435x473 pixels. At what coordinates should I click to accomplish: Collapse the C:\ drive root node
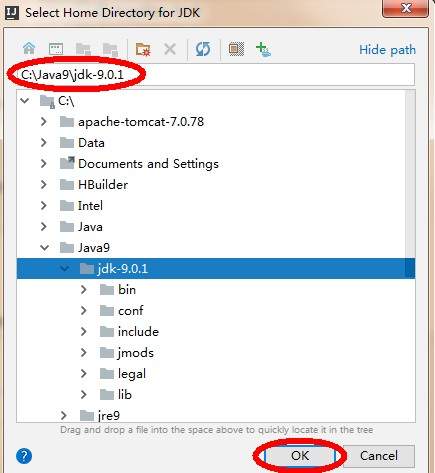(25, 100)
